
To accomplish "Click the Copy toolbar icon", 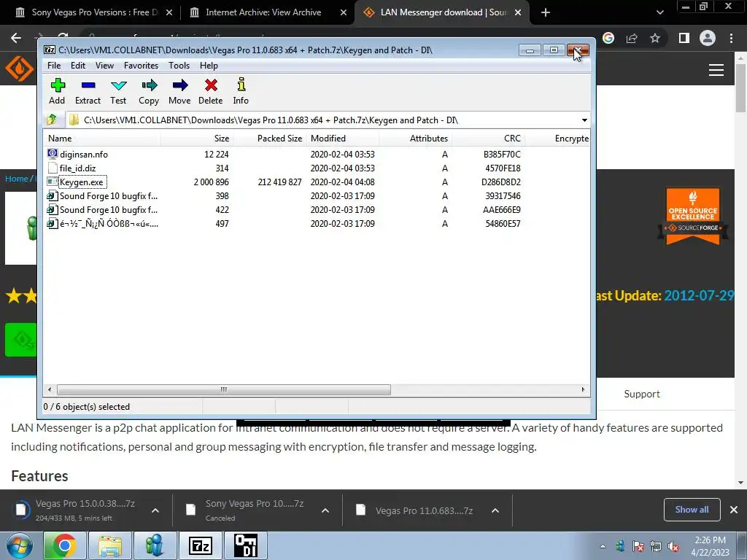I will [x=149, y=91].
